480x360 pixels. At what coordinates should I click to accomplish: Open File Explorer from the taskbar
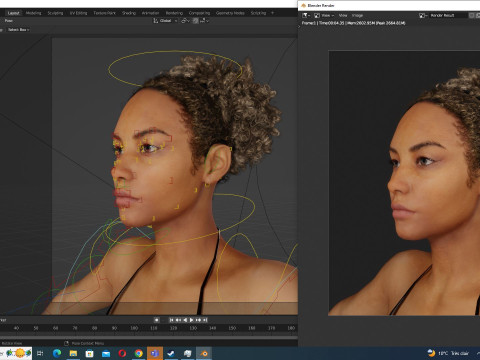[73, 353]
